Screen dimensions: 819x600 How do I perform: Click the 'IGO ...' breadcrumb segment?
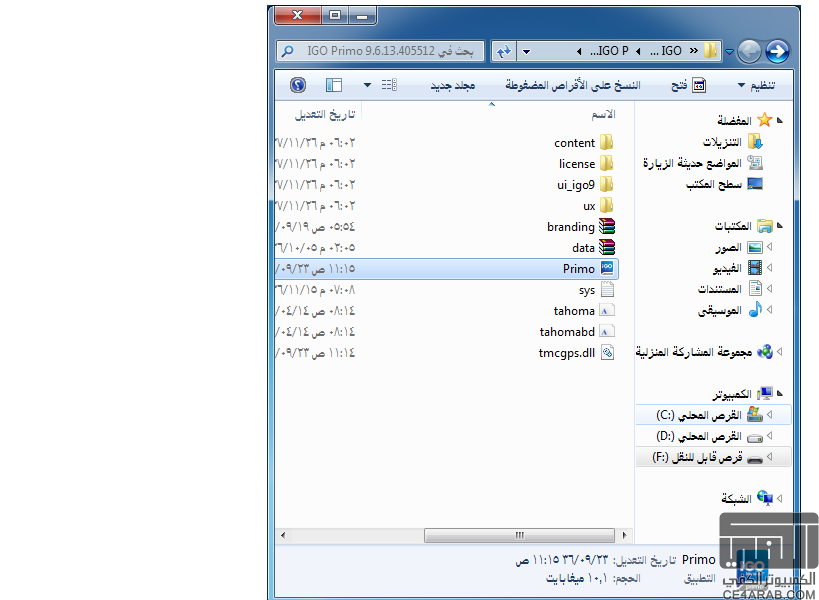point(666,51)
